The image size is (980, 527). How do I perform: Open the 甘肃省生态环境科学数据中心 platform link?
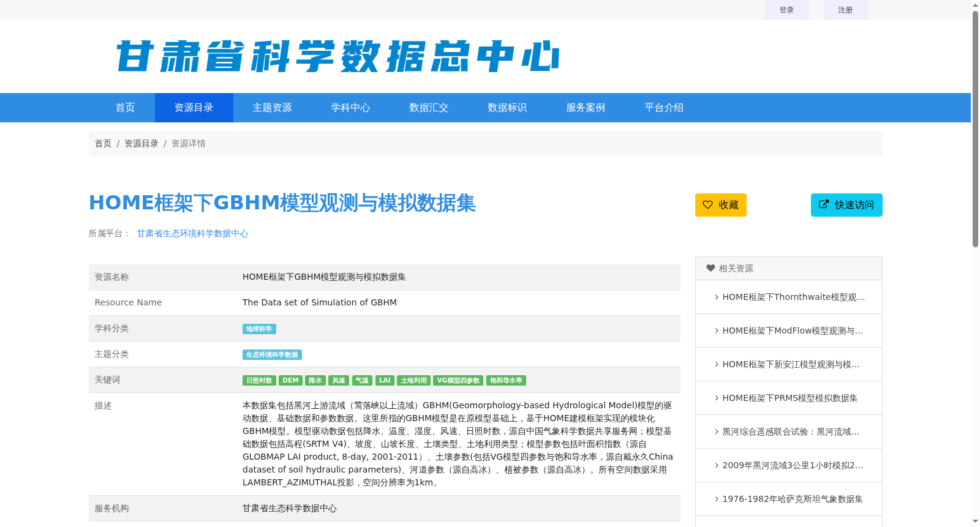(192, 233)
